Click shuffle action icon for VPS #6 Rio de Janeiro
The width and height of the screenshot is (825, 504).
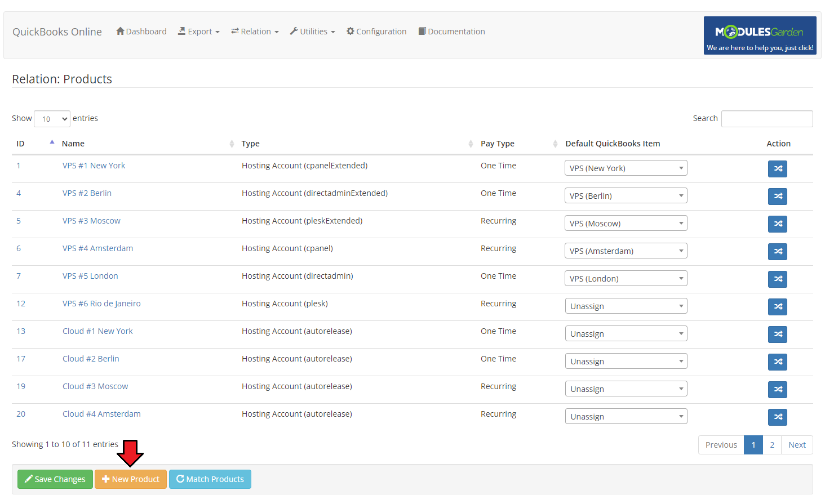coord(777,306)
